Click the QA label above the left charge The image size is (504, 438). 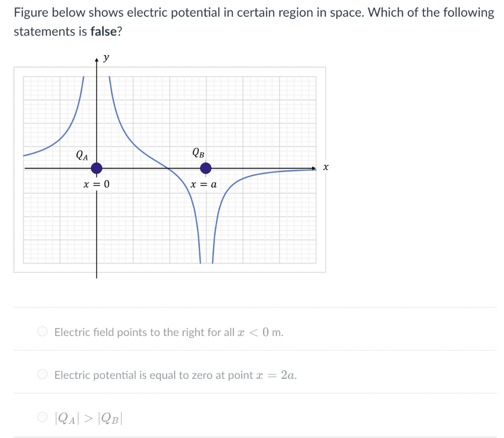click(81, 156)
